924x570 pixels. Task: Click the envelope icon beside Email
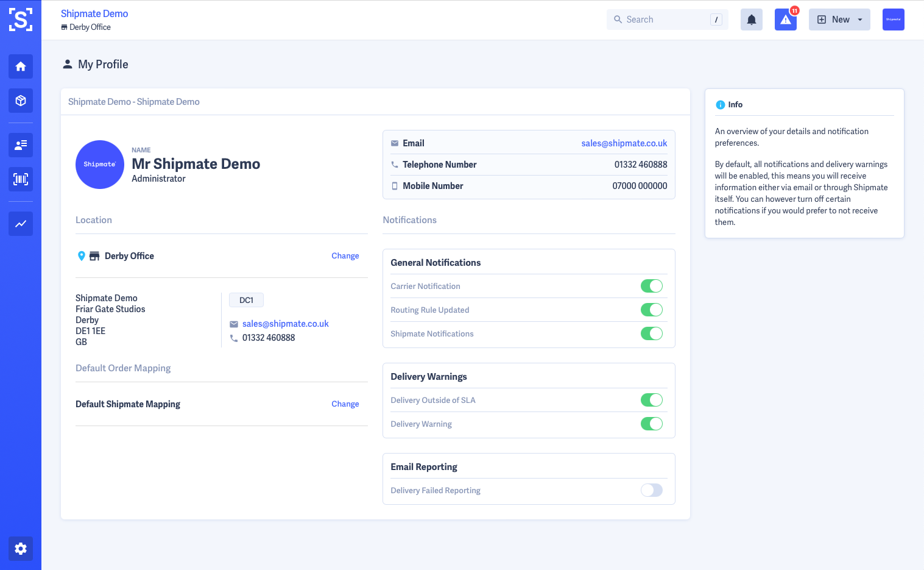click(395, 143)
